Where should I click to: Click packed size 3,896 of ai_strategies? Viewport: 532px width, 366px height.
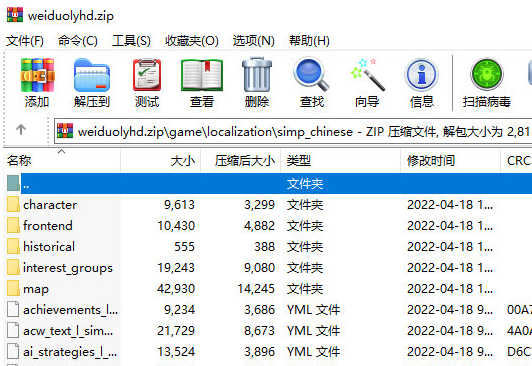pyautogui.click(x=259, y=352)
